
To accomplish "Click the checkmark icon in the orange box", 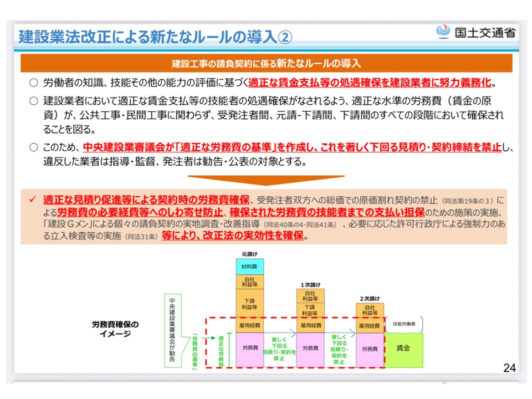I will click(33, 200).
